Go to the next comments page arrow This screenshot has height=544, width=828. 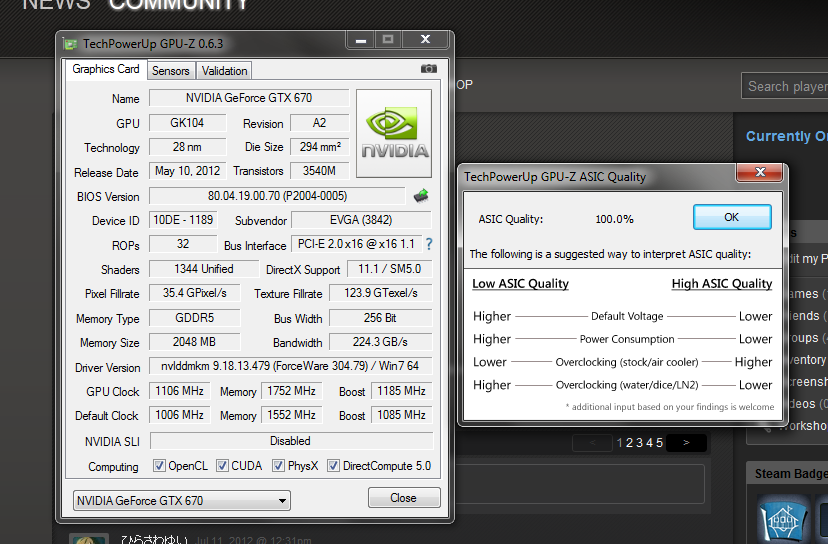tap(686, 443)
